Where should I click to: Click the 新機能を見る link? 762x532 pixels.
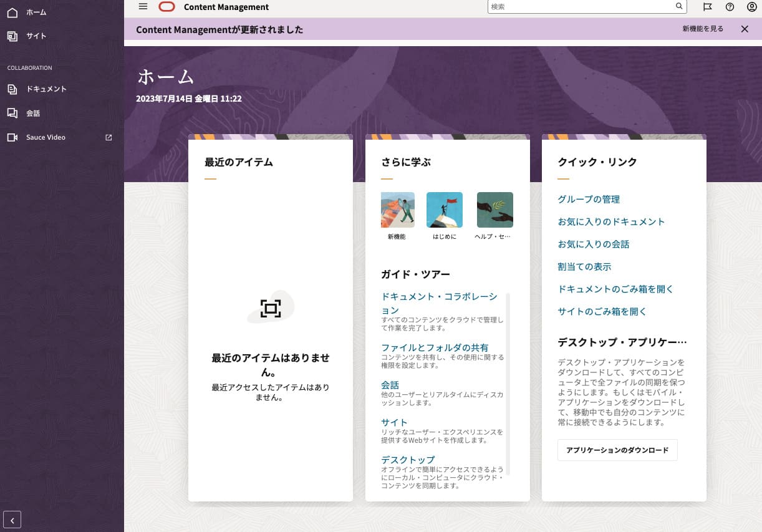pyautogui.click(x=703, y=29)
